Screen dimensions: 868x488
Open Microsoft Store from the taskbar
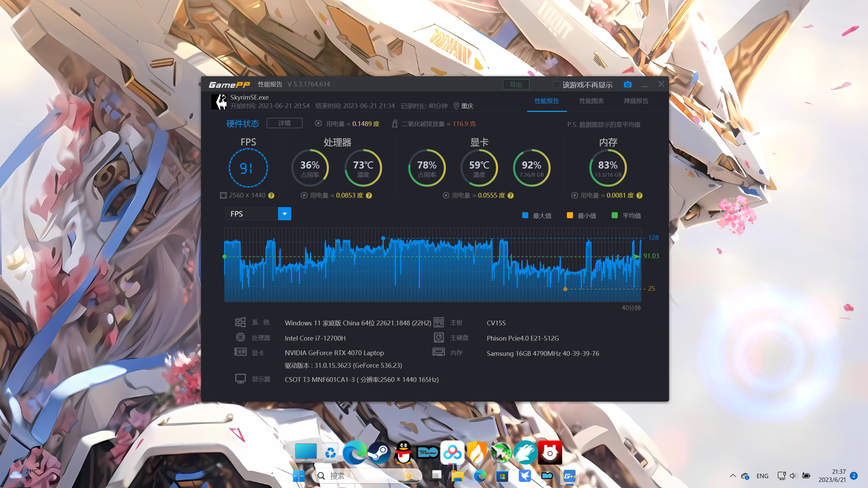pyautogui.click(x=502, y=476)
